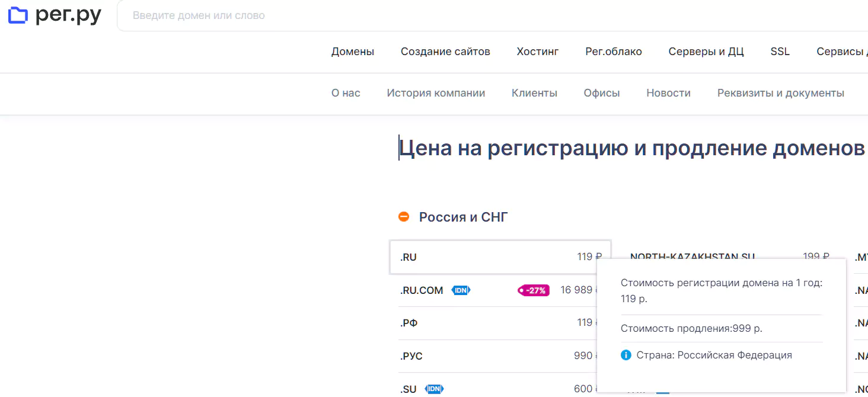
Task: Open the Клиенты link
Action: (534, 93)
